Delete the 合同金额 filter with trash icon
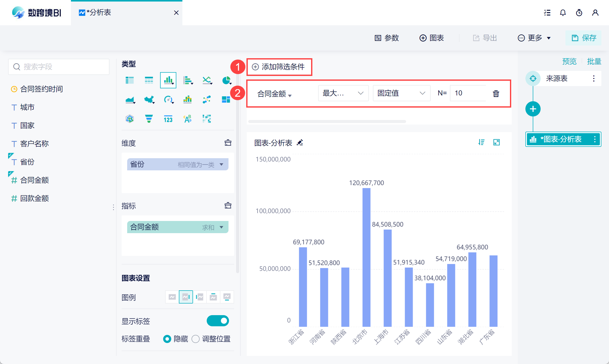Image resolution: width=609 pixels, height=364 pixels. (496, 93)
